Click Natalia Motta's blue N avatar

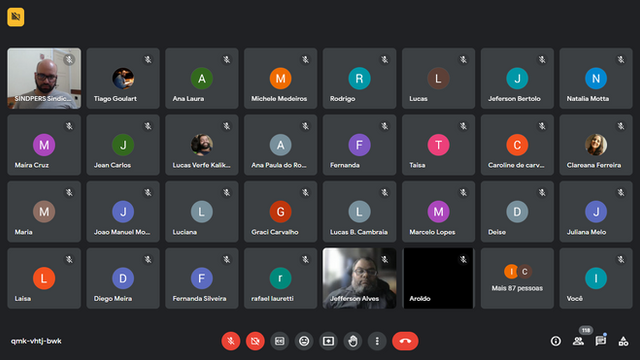tap(596, 78)
